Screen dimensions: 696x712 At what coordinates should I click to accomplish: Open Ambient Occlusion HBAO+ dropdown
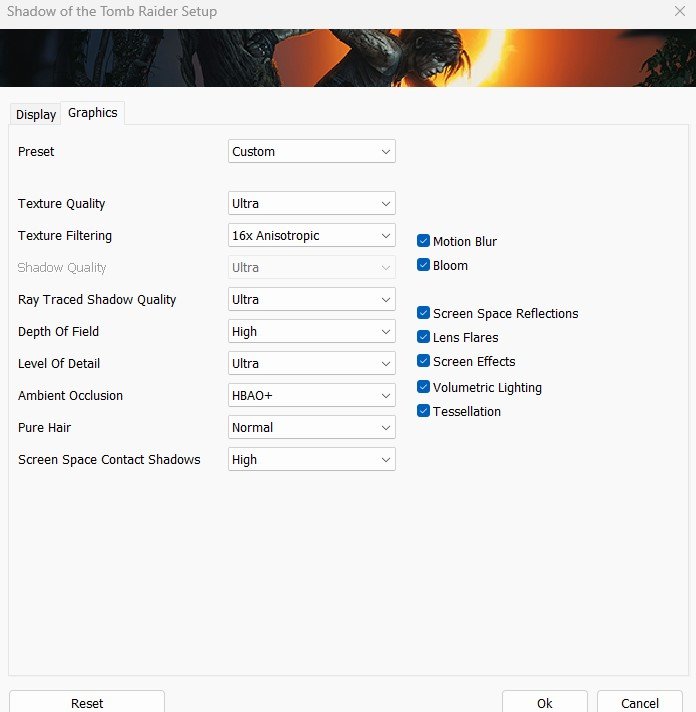tap(311, 396)
